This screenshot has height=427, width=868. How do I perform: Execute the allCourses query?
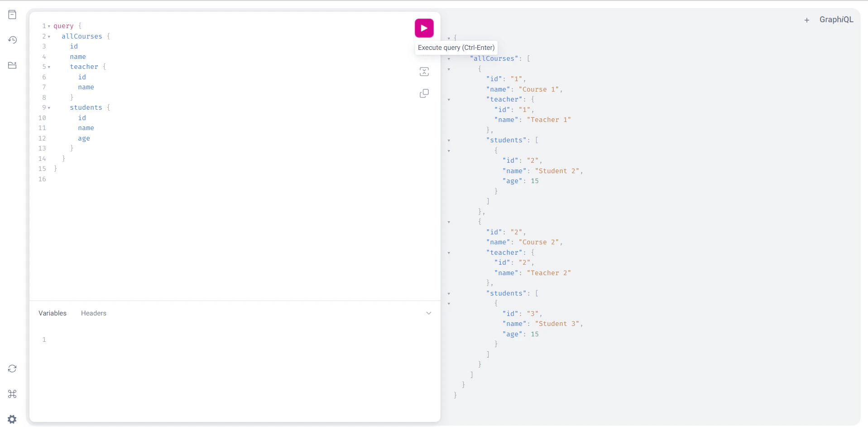(x=424, y=28)
